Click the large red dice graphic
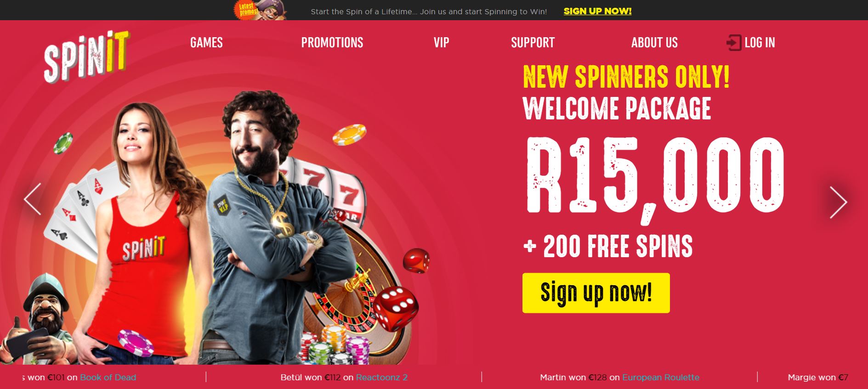The image size is (868, 389). click(395, 308)
